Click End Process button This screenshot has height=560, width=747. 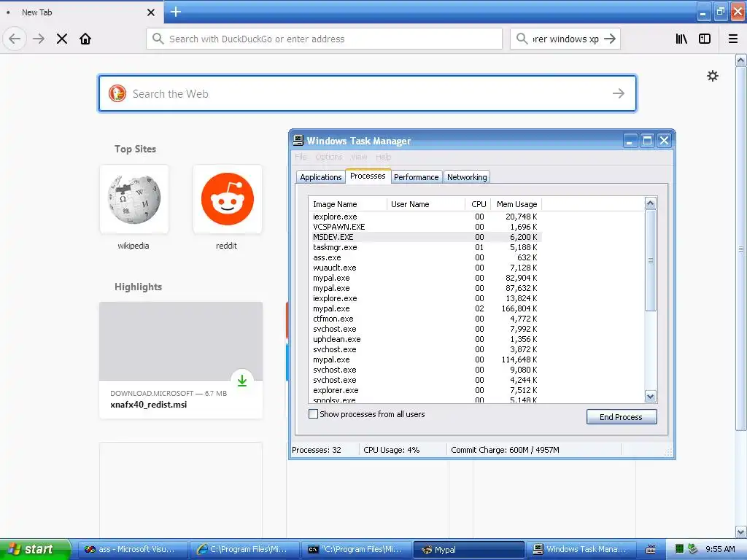click(622, 416)
